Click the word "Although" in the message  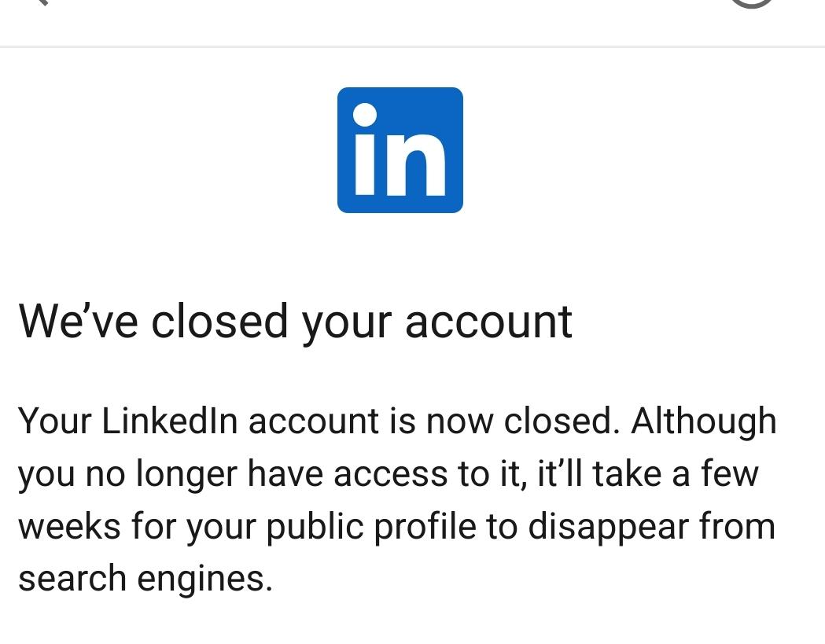pyautogui.click(x=703, y=423)
